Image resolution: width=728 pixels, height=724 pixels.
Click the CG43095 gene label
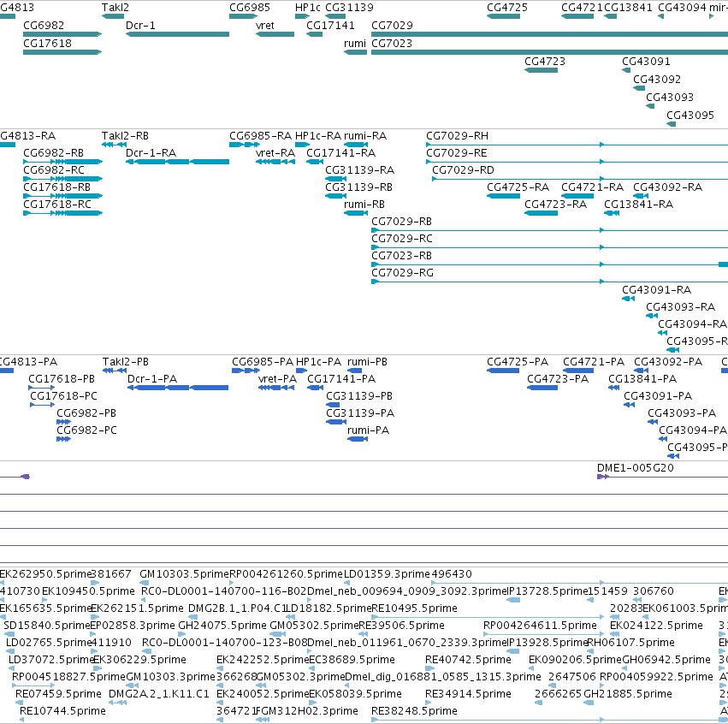(x=690, y=116)
